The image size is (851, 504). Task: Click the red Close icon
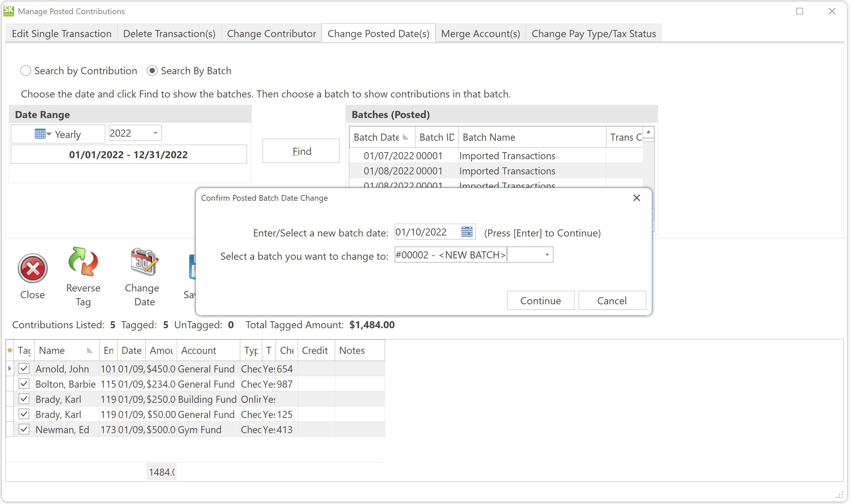pyautogui.click(x=32, y=269)
